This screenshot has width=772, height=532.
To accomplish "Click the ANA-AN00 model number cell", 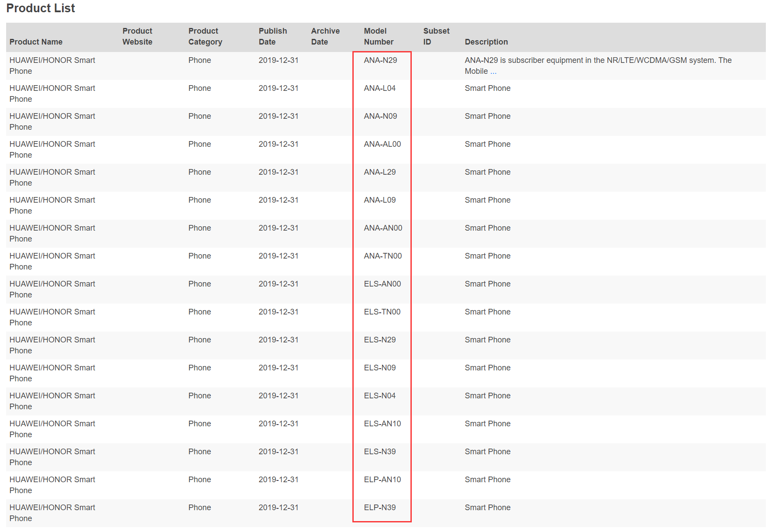I will tap(383, 228).
